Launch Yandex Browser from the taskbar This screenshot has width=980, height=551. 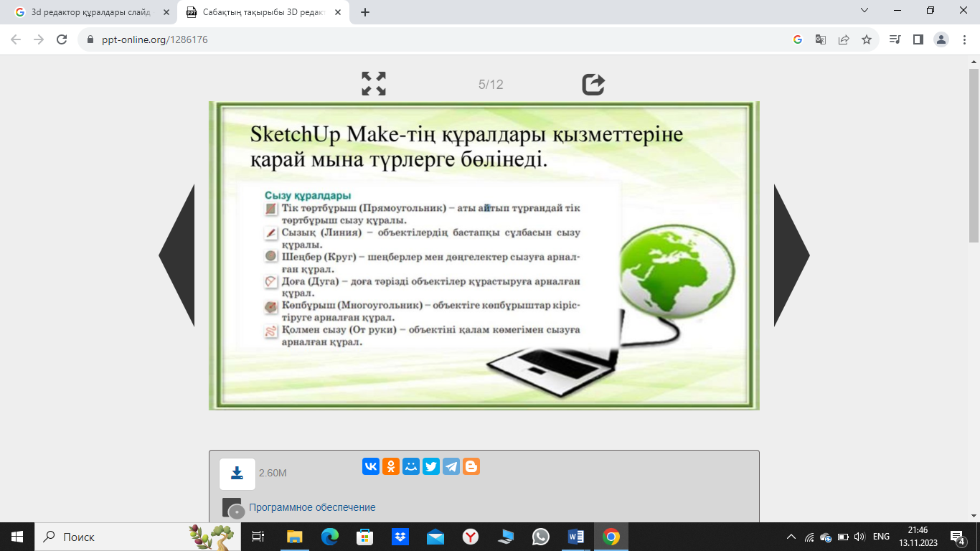[470, 537]
